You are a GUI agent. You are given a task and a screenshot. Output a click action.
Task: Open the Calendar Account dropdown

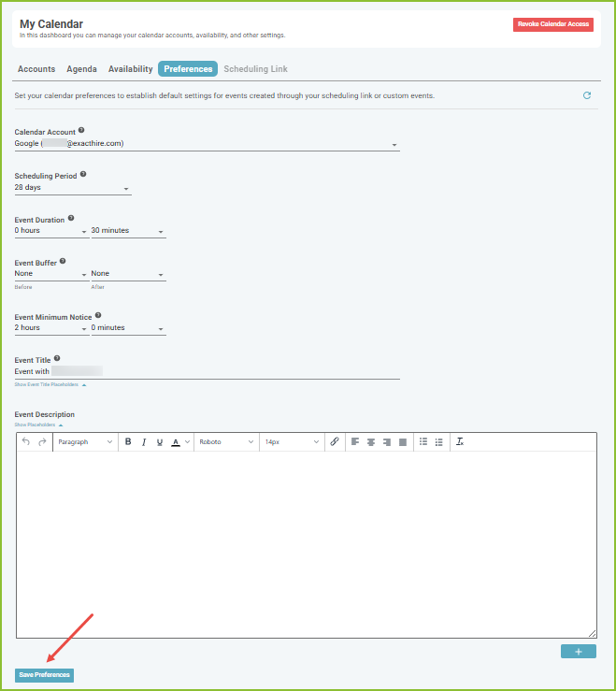207,144
